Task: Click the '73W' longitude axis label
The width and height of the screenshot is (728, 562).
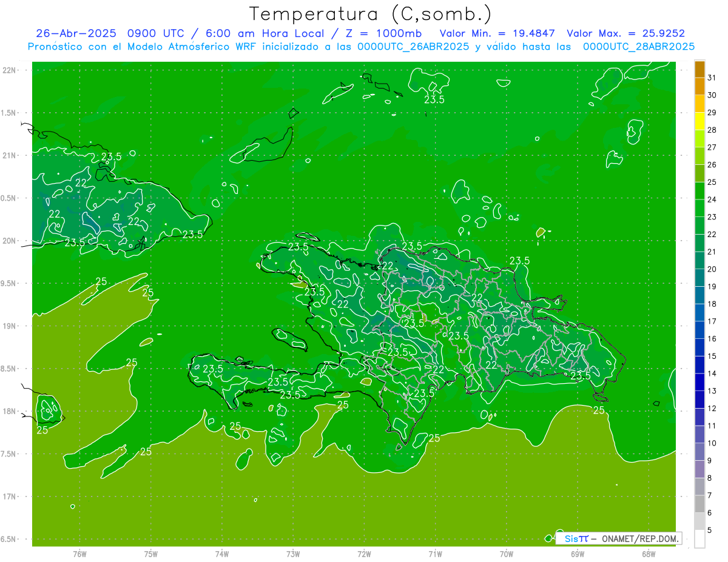Action: 293,554
